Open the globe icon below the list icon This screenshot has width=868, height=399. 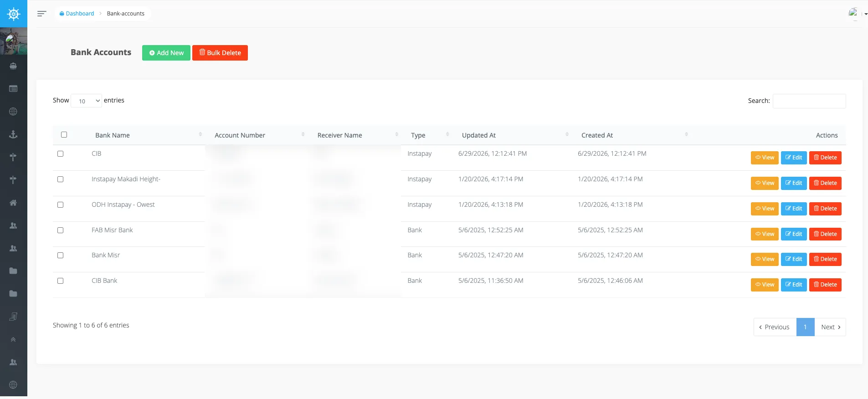tap(13, 112)
